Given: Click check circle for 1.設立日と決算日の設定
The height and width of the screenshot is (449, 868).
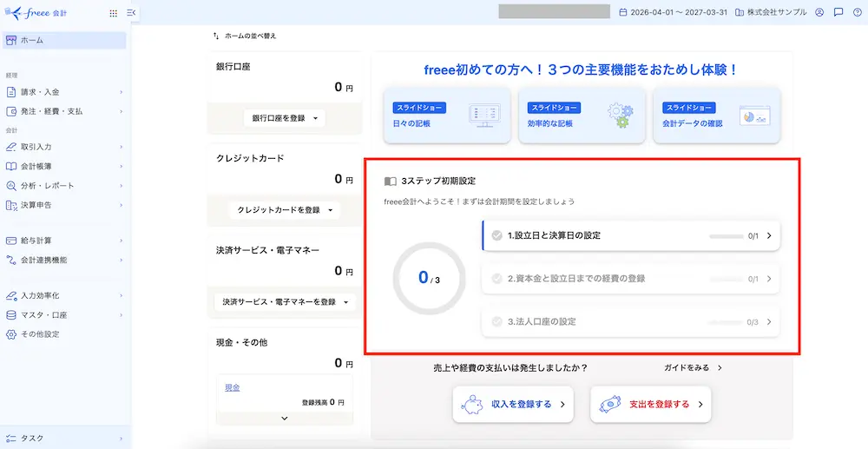Looking at the screenshot, I should [496, 235].
